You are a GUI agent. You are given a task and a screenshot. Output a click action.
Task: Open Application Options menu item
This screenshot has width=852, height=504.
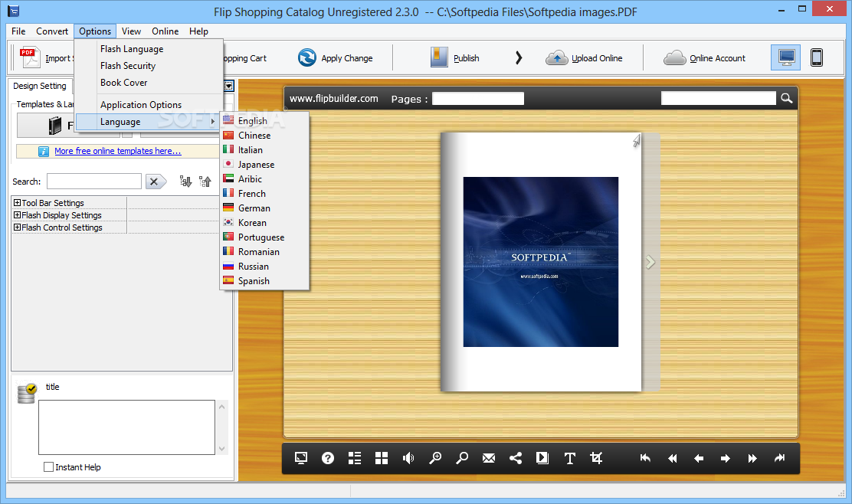click(x=149, y=105)
